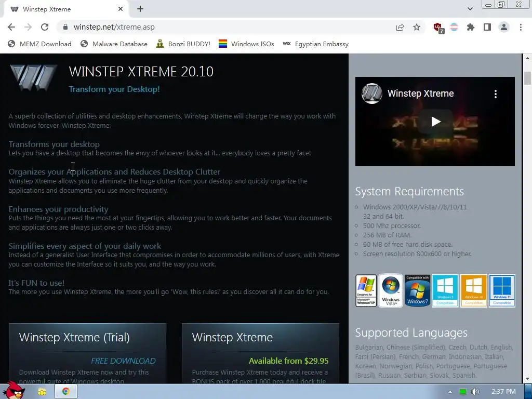Click the green tray status icon

(462, 392)
